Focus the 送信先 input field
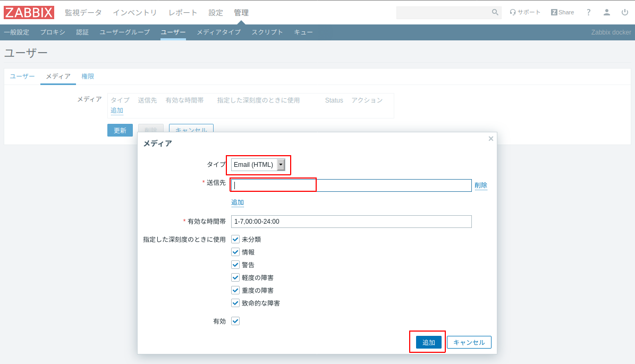 tap(351, 185)
